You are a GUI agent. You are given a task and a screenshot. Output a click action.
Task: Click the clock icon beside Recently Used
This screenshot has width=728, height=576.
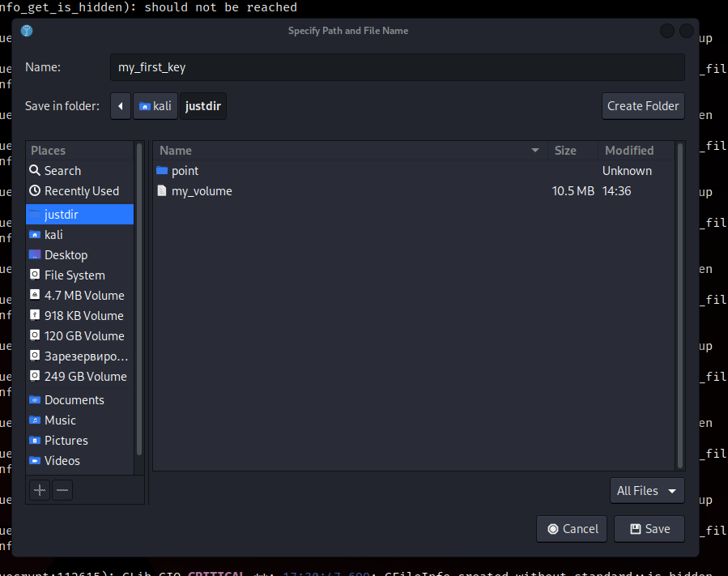point(35,190)
